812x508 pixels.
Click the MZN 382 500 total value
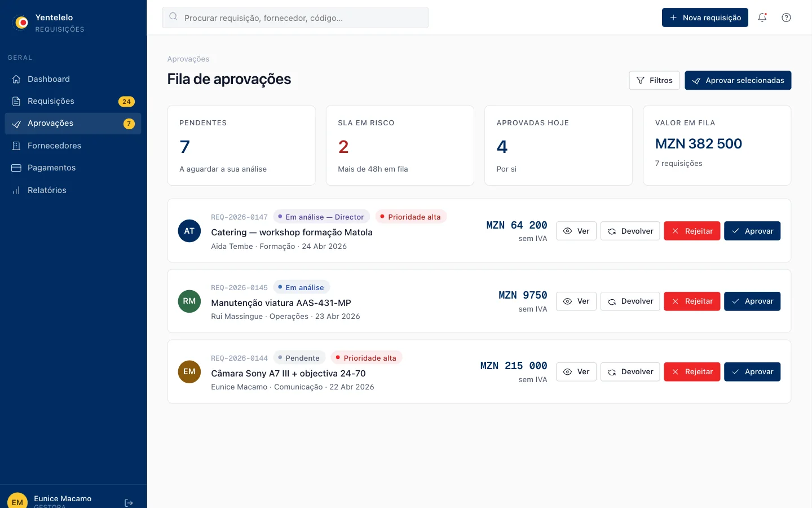click(x=699, y=143)
